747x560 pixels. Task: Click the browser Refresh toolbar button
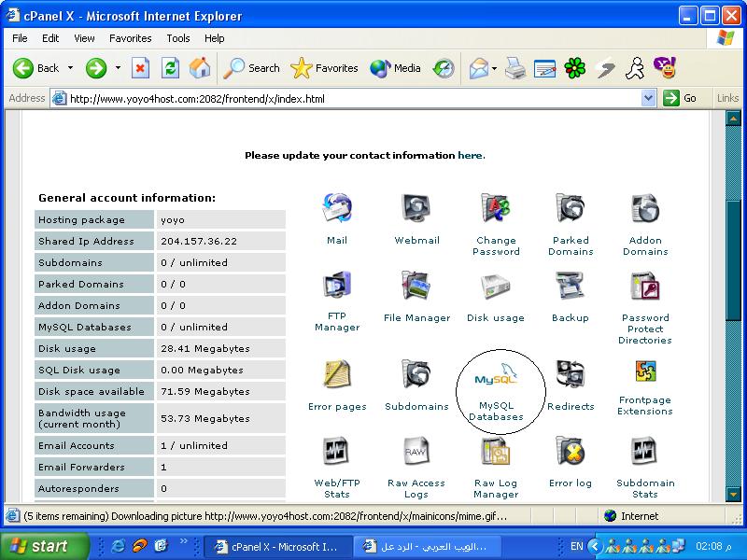170,68
